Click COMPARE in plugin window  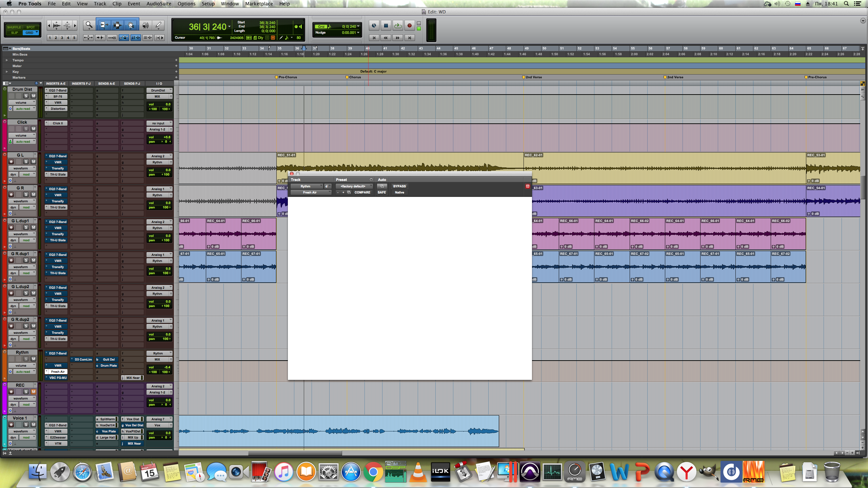(x=362, y=192)
